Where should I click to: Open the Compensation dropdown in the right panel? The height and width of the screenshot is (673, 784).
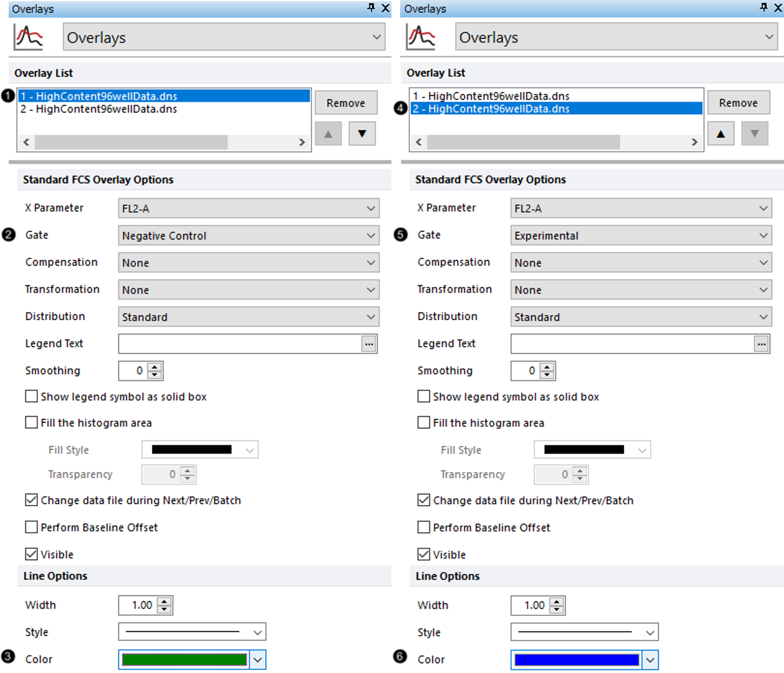641,263
